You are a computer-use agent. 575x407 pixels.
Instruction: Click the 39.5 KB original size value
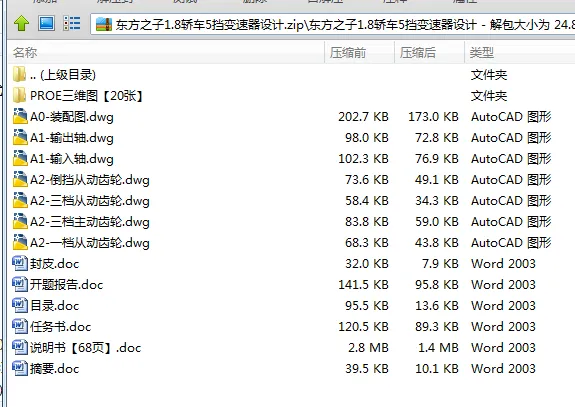click(366, 368)
